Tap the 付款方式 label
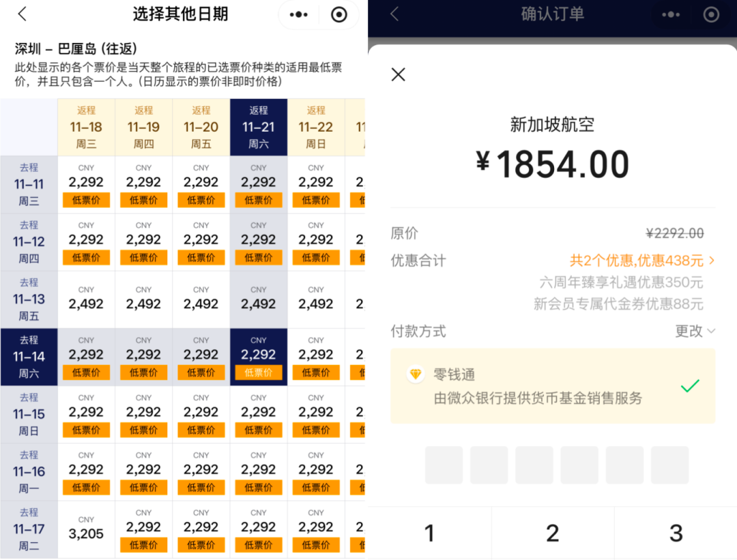This screenshot has width=737, height=560. pyautogui.click(x=418, y=331)
